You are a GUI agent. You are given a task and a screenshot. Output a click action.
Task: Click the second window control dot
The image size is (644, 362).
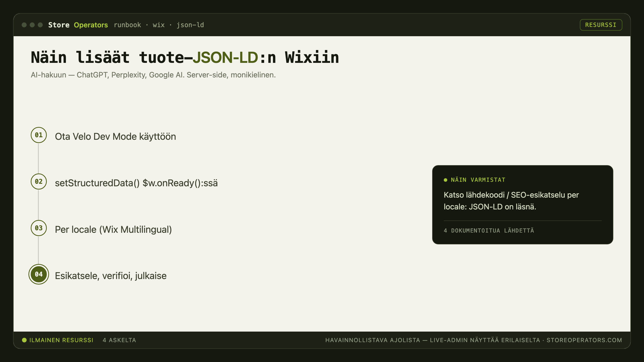pos(32,25)
